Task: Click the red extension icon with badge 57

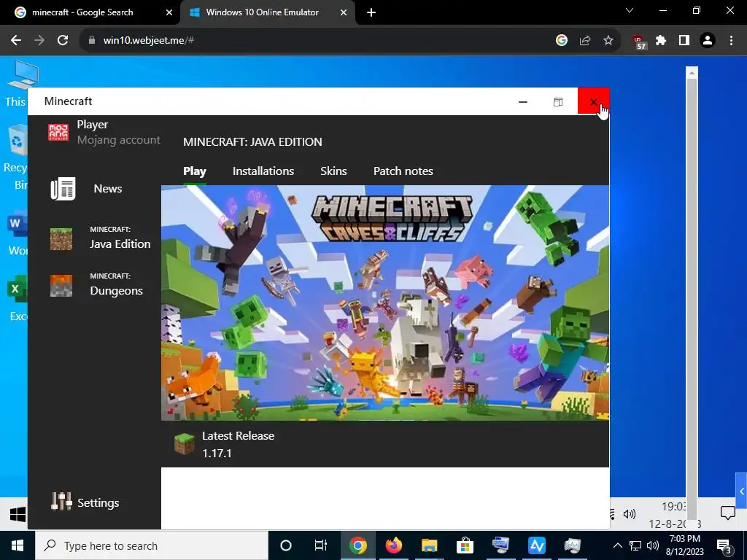Action: (639, 42)
